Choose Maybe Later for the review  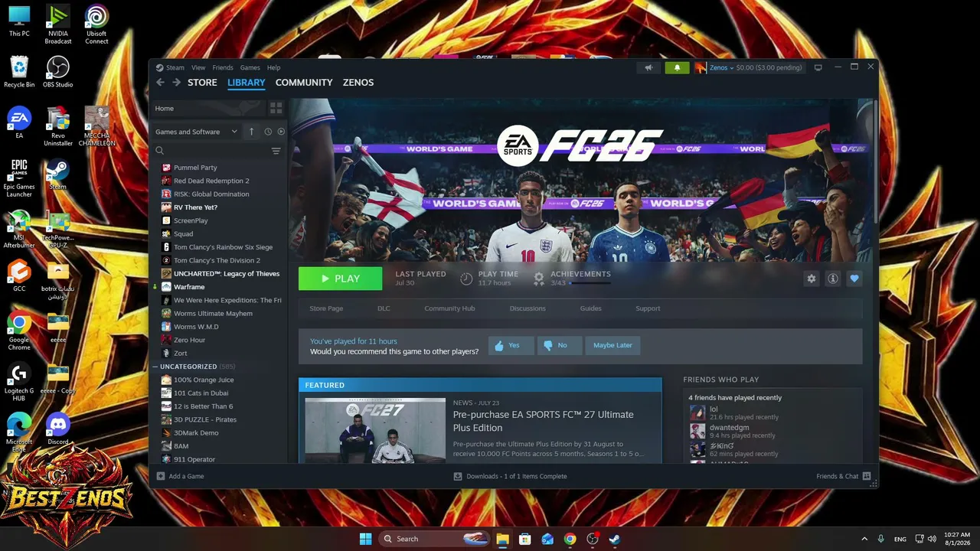point(612,345)
